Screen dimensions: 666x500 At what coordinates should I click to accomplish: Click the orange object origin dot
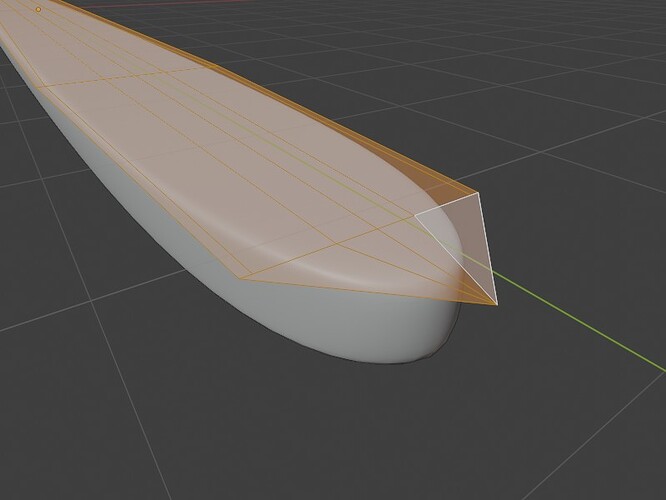pos(38,9)
